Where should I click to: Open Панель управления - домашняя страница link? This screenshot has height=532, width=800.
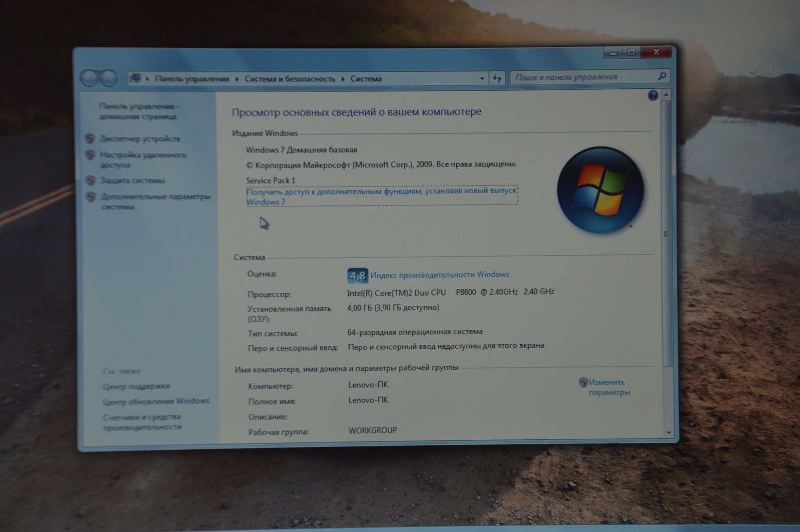pyautogui.click(x=138, y=111)
